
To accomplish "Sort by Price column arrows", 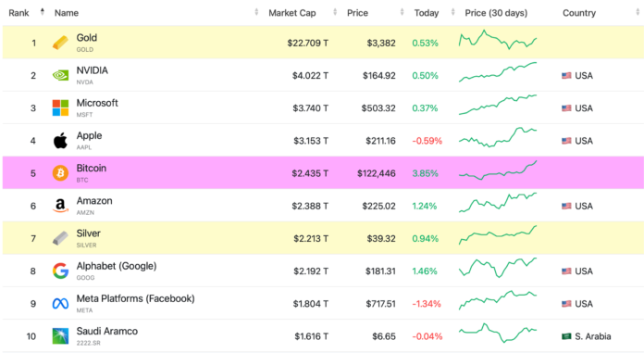I will [402, 12].
